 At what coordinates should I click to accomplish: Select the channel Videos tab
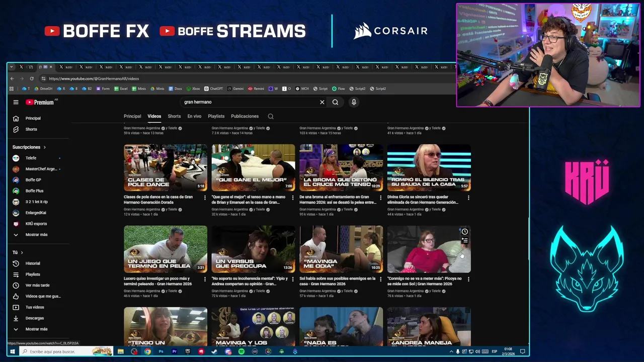coord(154,116)
